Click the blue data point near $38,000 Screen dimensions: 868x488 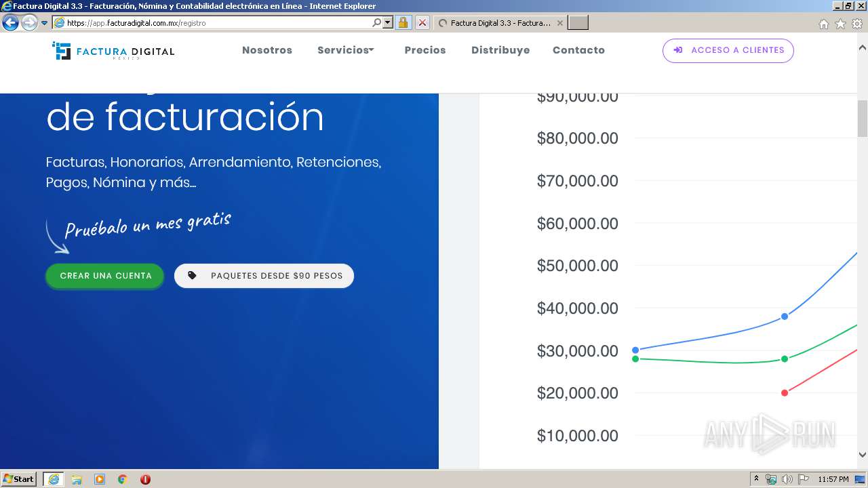pos(785,317)
